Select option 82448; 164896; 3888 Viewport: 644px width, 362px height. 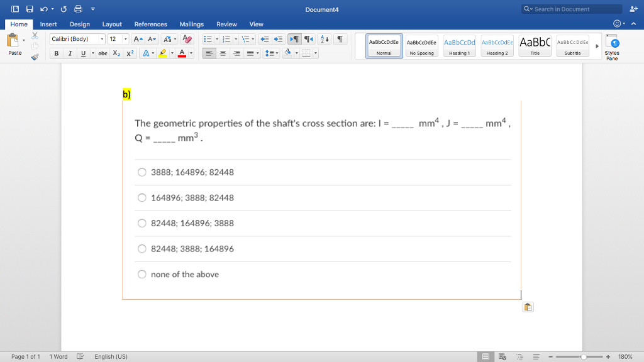142,223
